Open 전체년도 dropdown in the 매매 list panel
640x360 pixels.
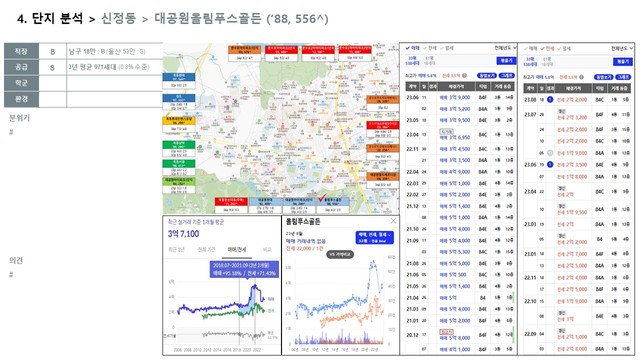click(505, 48)
